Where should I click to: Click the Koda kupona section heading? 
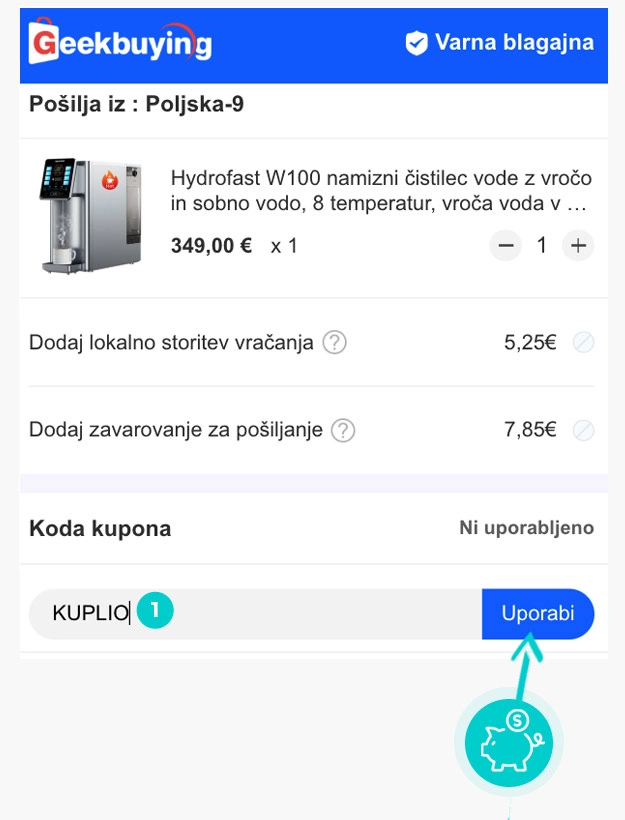(x=100, y=528)
